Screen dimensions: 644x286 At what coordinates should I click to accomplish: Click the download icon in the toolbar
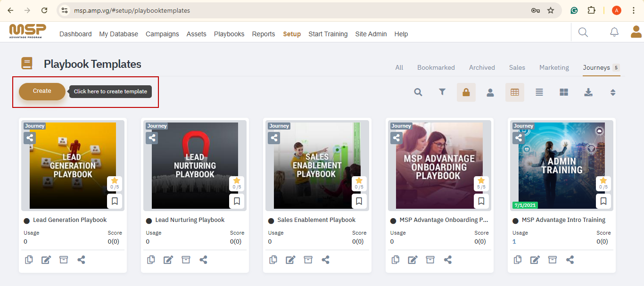(588, 92)
